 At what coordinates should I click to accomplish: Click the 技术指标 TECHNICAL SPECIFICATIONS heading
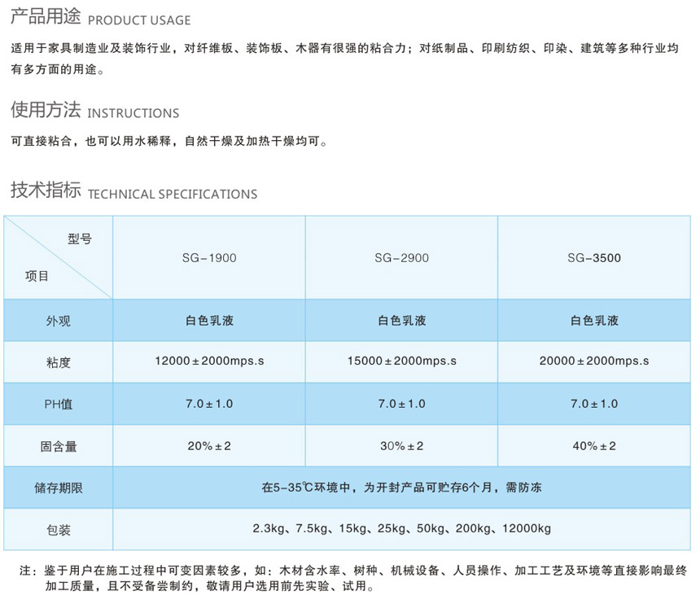pos(134,190)
